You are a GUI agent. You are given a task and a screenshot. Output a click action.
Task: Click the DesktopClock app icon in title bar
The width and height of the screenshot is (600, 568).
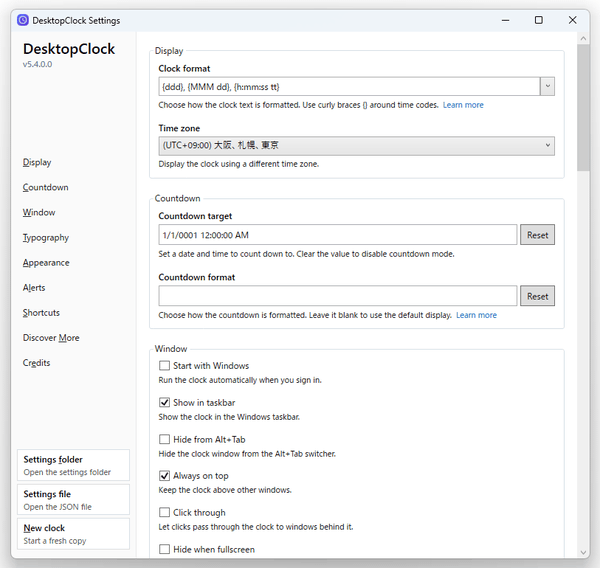point(23,20)
